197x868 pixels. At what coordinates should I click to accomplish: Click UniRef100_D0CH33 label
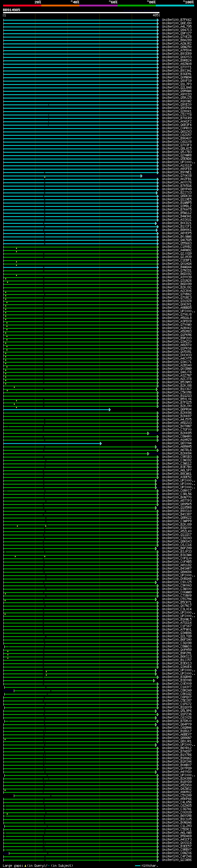tap(177, 355)
